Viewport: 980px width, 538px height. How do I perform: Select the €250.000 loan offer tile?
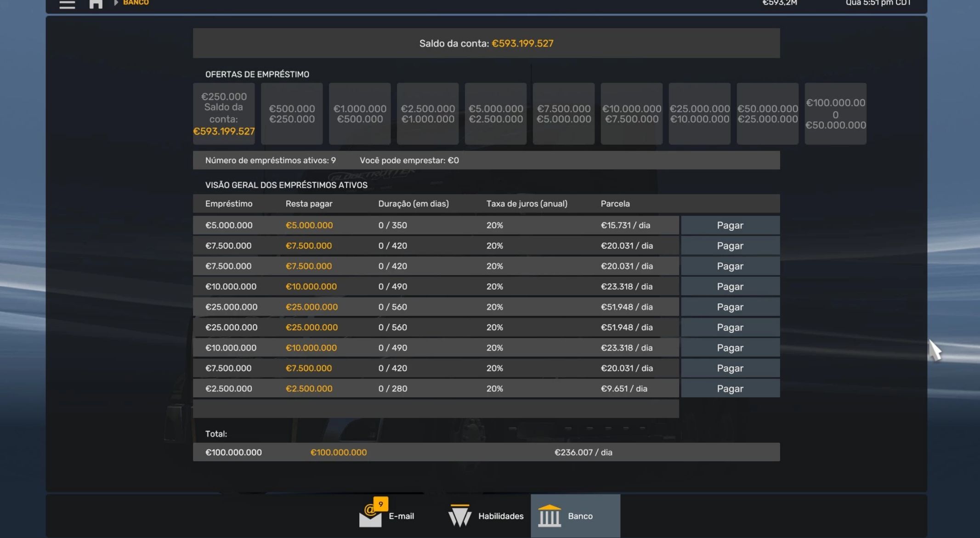tap(224, 114)
